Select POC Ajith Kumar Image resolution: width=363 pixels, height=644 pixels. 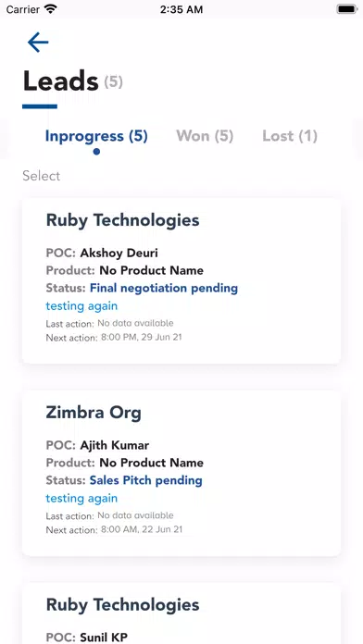(x=114, y=445)
